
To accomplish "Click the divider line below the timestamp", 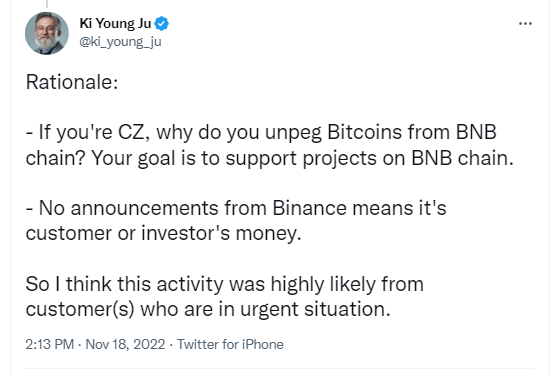I will (279, 369).
